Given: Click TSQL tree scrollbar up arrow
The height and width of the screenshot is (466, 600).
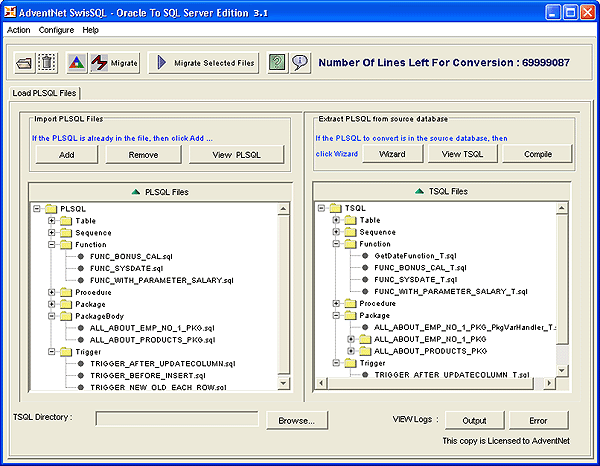Looking at the screenshot, I should click(561, 208).
